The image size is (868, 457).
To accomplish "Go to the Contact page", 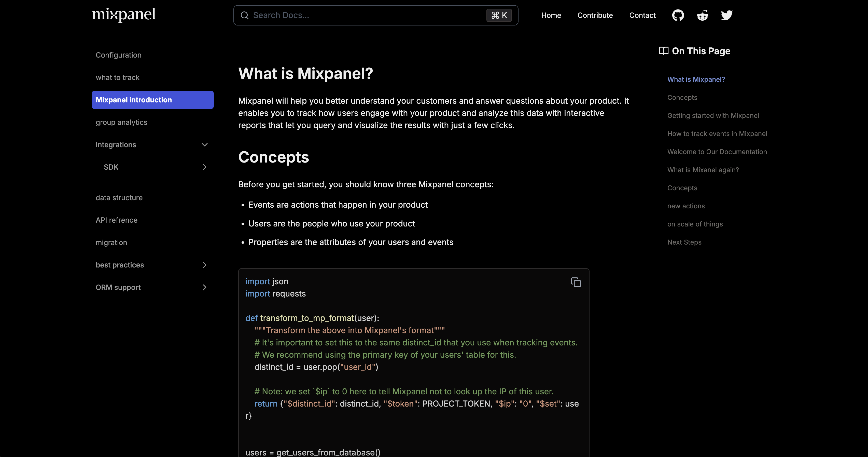I will coord(642,16).
